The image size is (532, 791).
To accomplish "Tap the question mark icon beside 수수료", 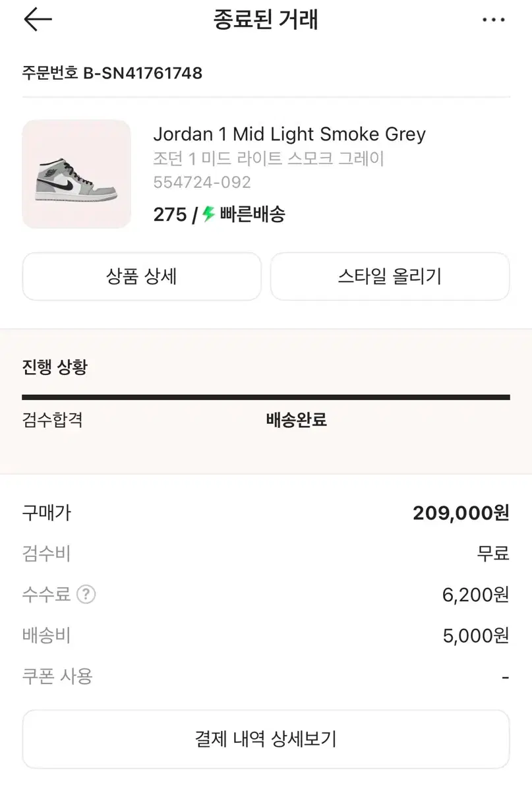I will tap(86, 595).
